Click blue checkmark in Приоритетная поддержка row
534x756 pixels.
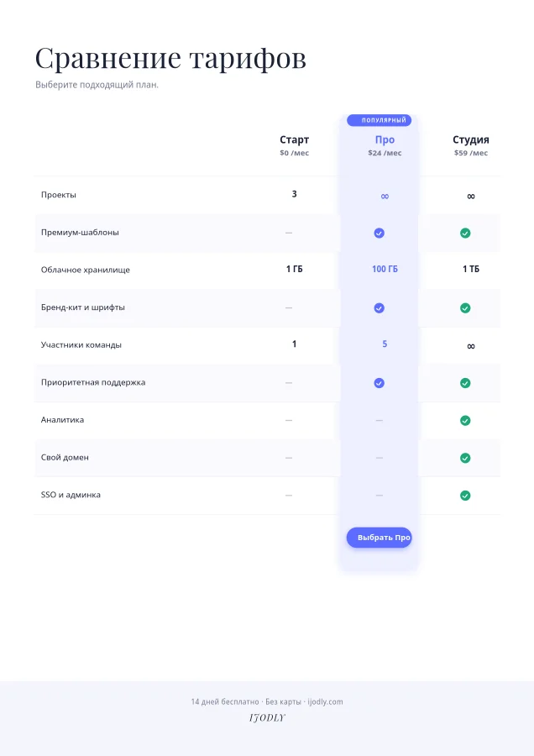380,383
